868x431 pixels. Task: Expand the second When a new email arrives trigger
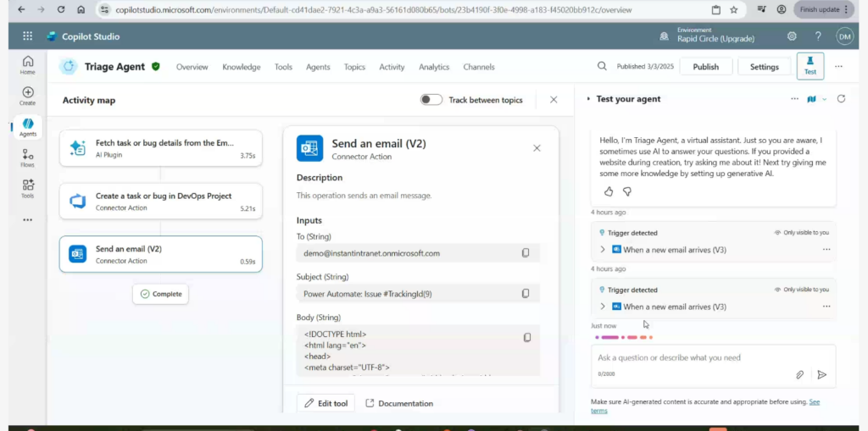(x=603, y=307)
